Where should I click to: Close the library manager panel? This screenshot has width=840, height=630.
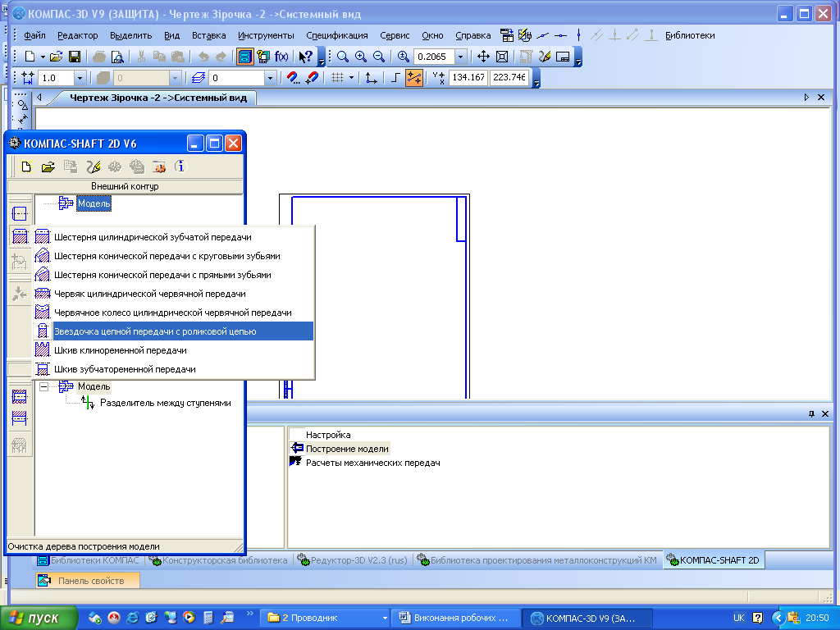click(825, 413)
